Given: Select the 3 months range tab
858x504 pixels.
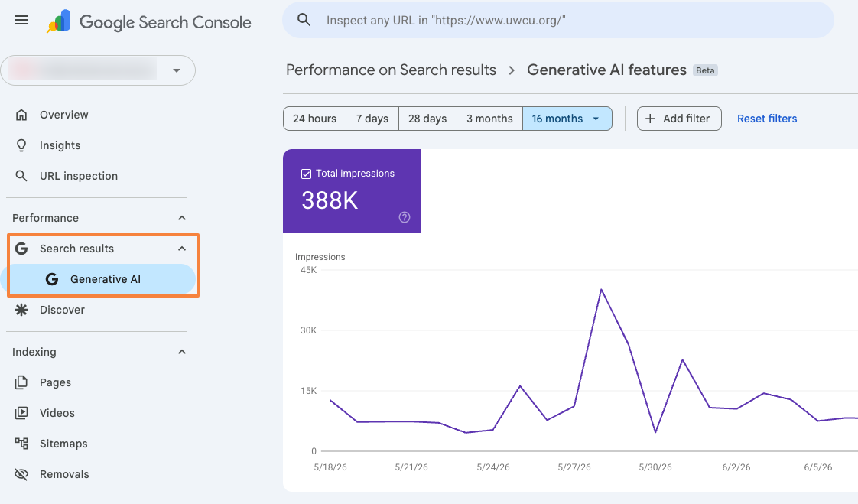Looking at the screenshot, I should point(489,119).
